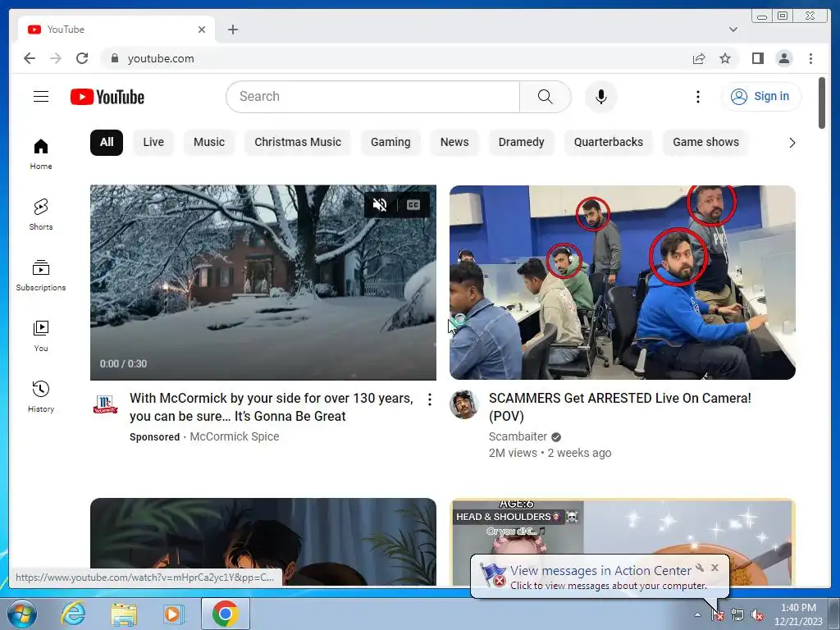Open the McCormick ad title link
The height and width of the screenshot is (630, 840).
pyautogui.click(x=272, y=407)
